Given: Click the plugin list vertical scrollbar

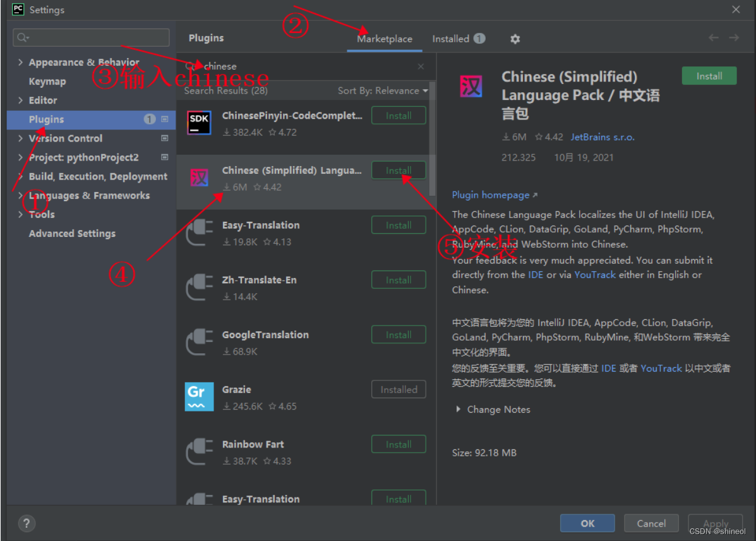Looking at the screenshot, I should tap(432, 139).
